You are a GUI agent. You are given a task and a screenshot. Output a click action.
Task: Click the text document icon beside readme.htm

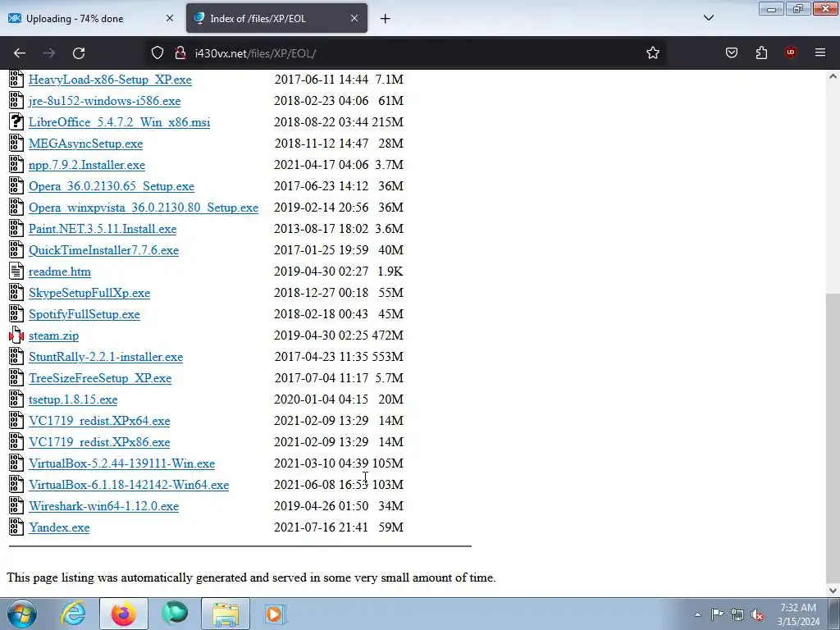tap(16, 271)
